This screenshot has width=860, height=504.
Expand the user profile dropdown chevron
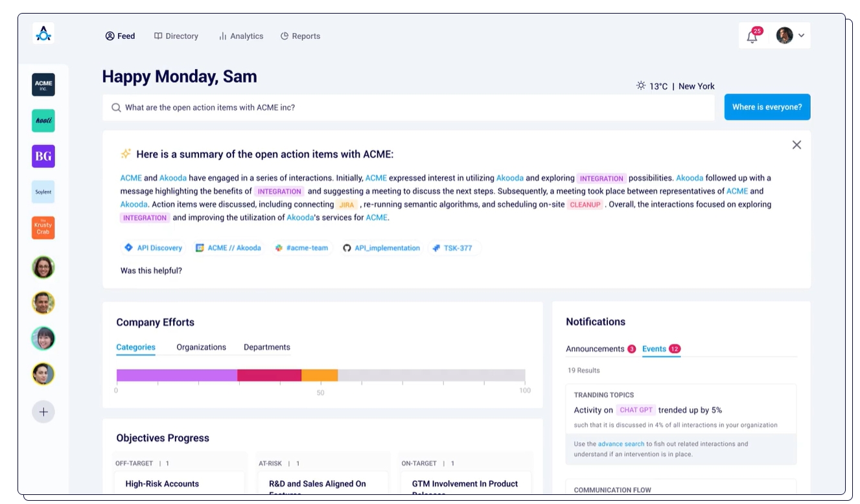coord(802,36)
